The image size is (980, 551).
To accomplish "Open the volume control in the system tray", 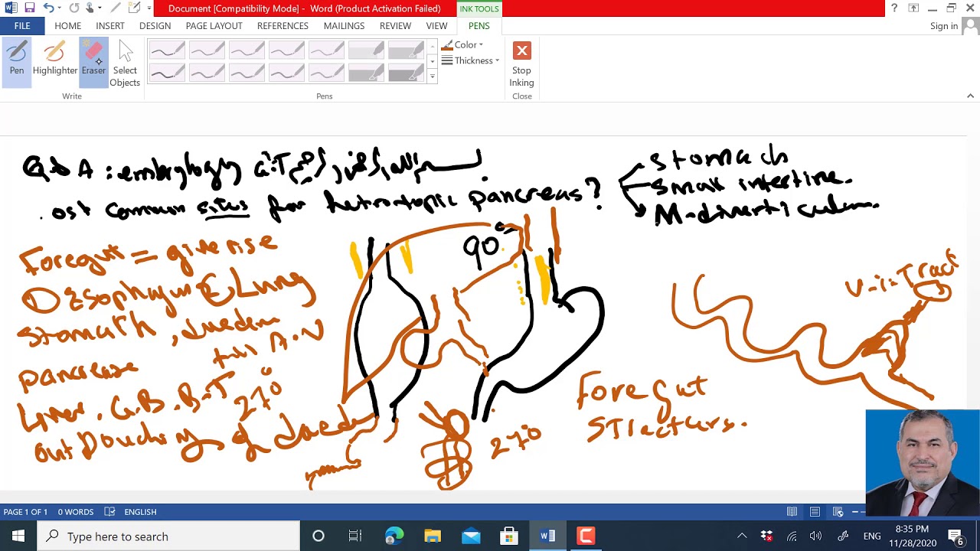I will pos(816,536).
